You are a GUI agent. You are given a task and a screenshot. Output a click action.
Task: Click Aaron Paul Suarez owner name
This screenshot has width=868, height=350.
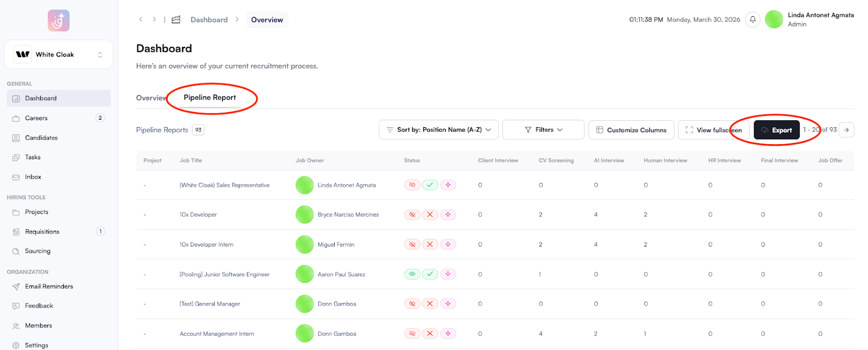341,274
